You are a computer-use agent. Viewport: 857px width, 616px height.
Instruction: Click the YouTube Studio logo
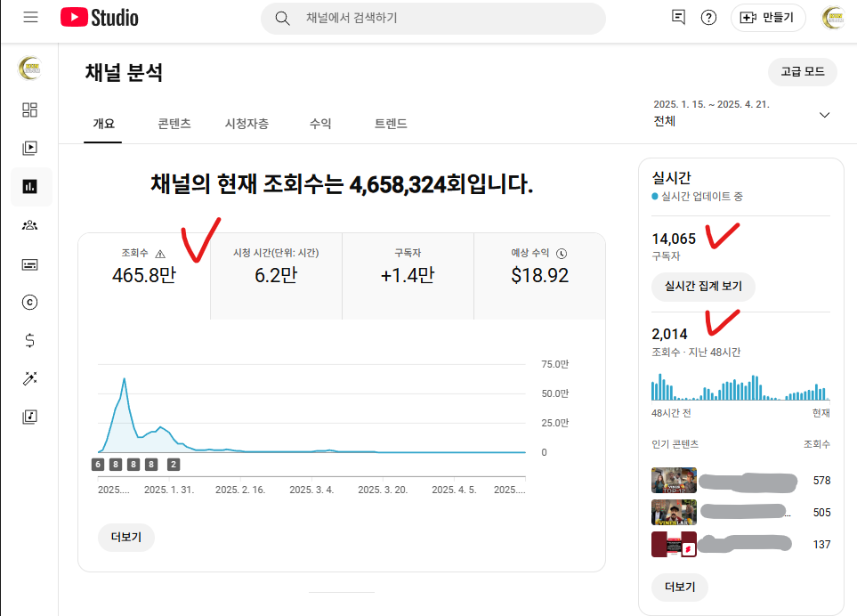pos(100,18)
